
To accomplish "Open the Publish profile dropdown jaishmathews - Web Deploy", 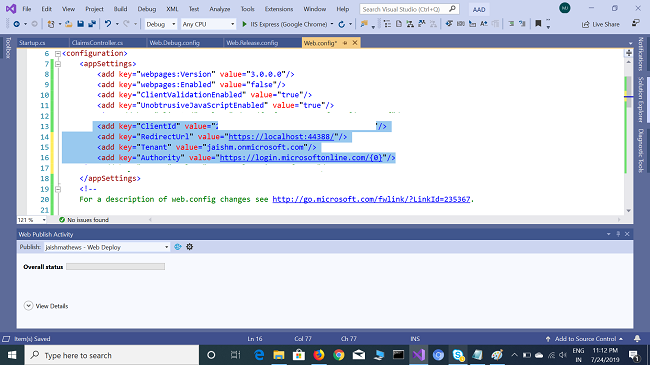I will (x=107, y=247).
